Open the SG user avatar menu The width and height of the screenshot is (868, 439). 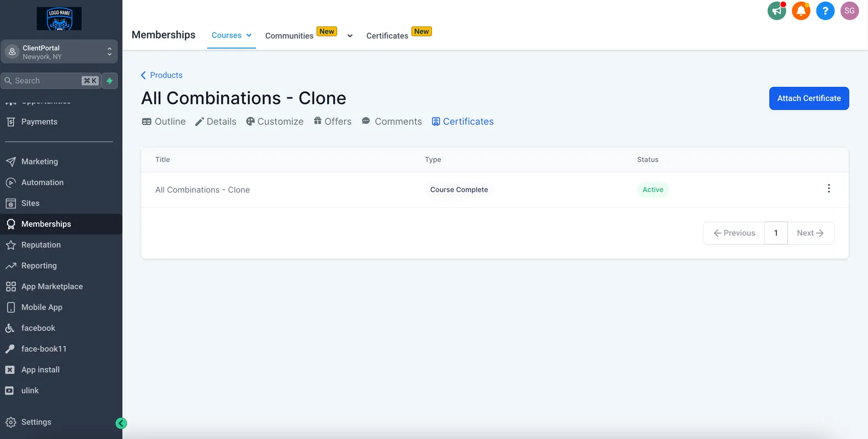tap(850, 11)
